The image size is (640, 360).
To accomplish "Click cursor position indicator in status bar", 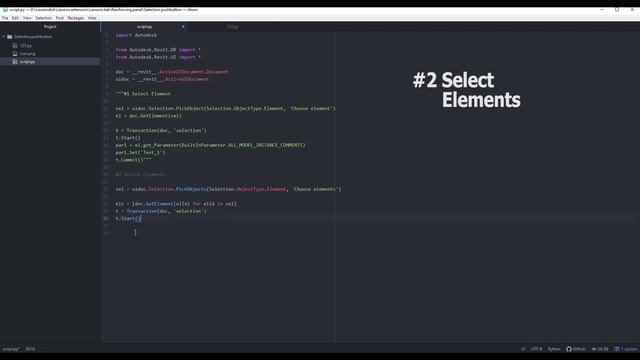I will click(x=30, y=349).
